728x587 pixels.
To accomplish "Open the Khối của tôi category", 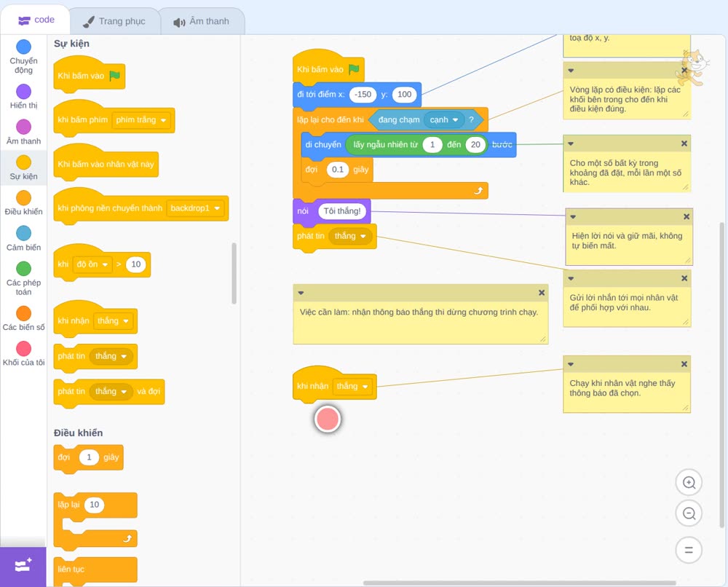I will pyautogui.click(x=24, y=354).
